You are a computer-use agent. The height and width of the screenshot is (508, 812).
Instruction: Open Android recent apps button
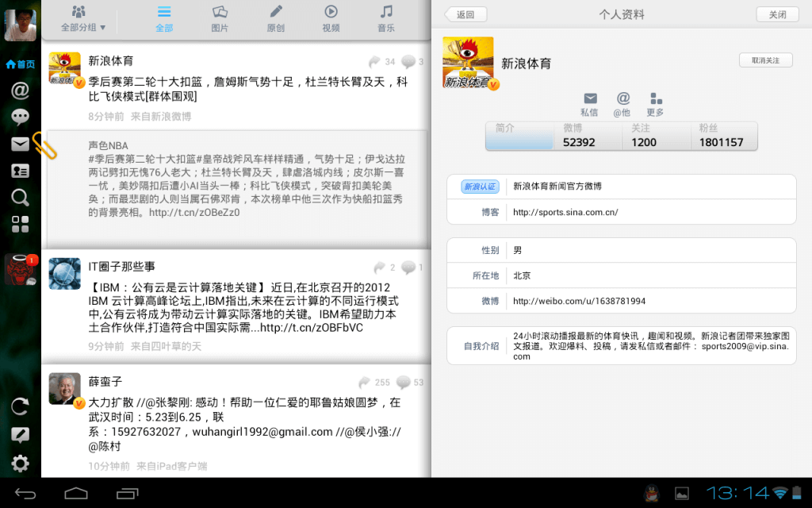point(128,494)
